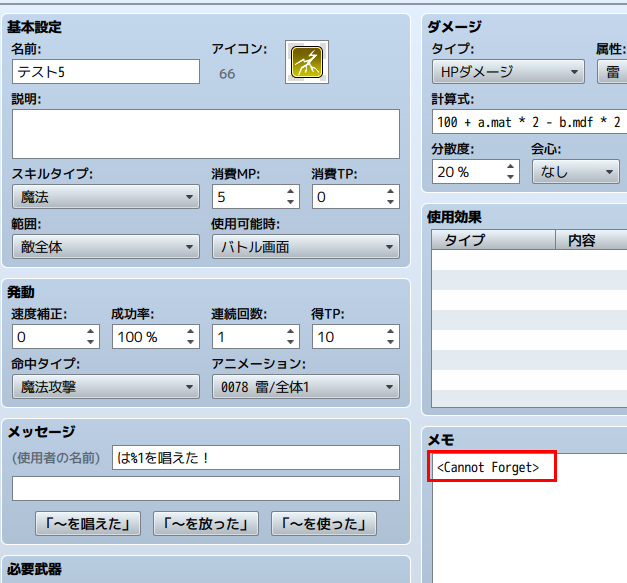Click the 計算式 formula input field
The height and width of the screenshot is (583, 627).
coord(528,121)
